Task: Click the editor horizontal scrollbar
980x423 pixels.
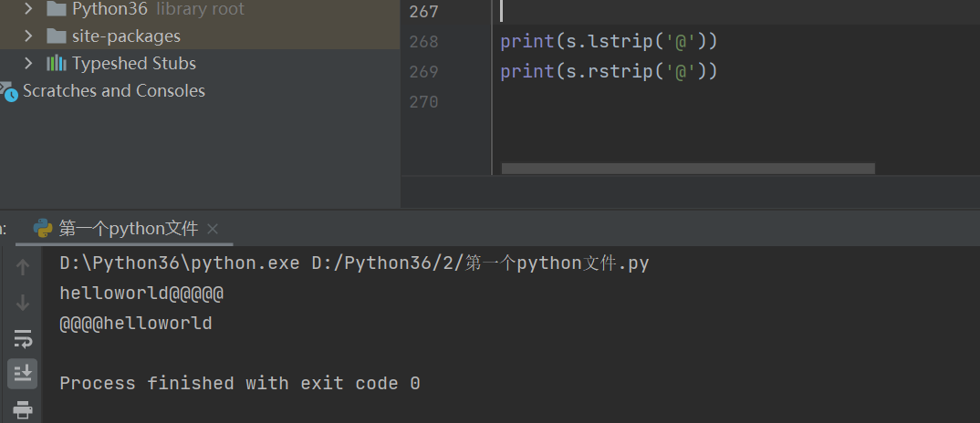Action: coord(688,169)
